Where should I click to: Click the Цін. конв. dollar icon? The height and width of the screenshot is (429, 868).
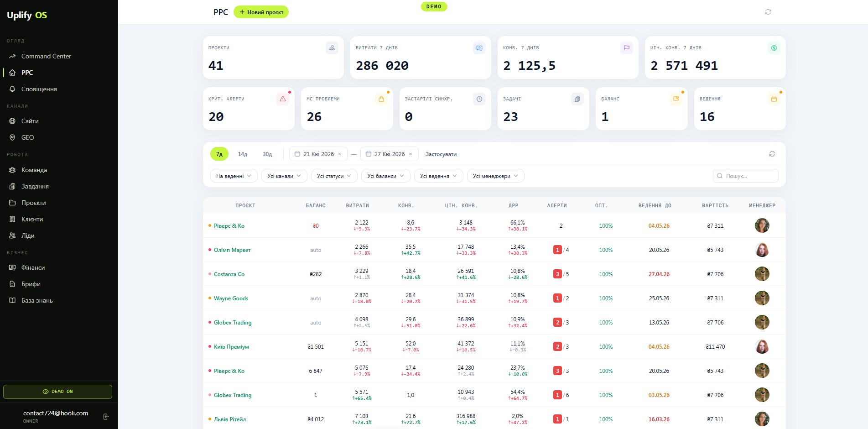tap(774, 48)
